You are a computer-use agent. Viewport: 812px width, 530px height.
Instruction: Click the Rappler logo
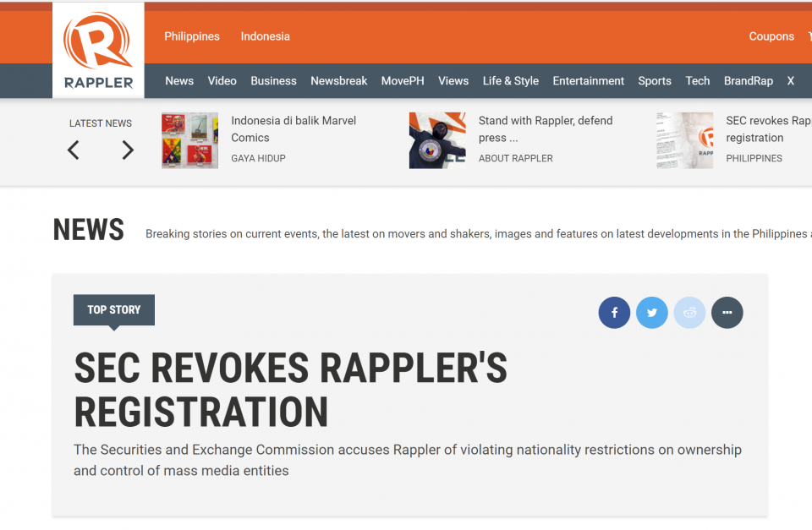98,51
